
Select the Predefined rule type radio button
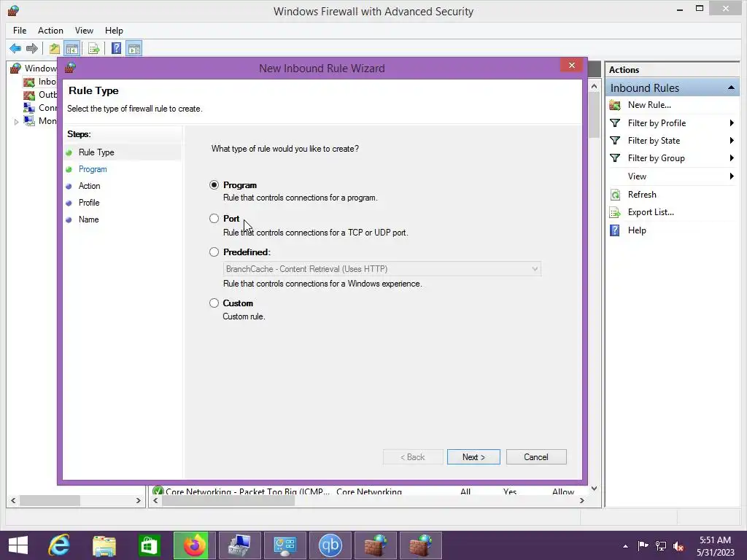coord(214,252)
